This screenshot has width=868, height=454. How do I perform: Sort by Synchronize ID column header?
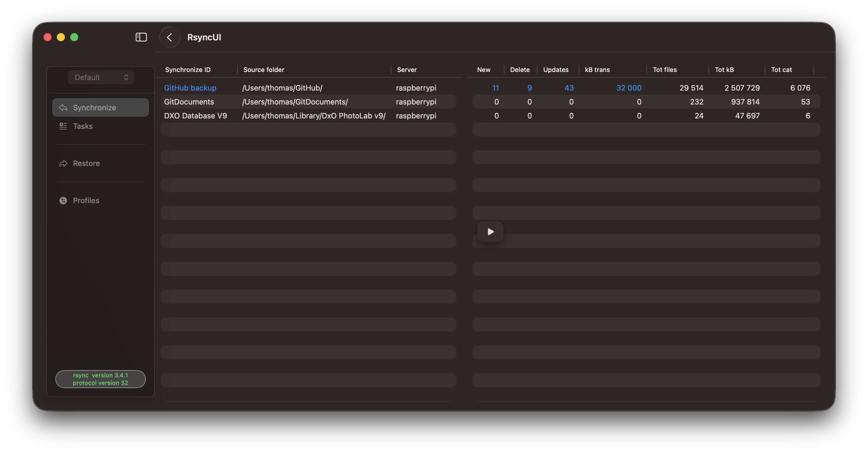pyautogui.click(x=188, y=70)
